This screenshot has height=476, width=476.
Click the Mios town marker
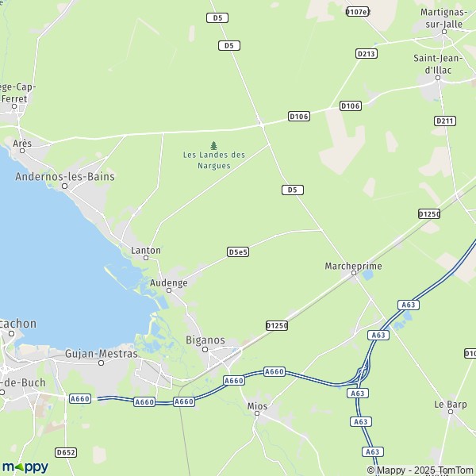tap(257, 413)
